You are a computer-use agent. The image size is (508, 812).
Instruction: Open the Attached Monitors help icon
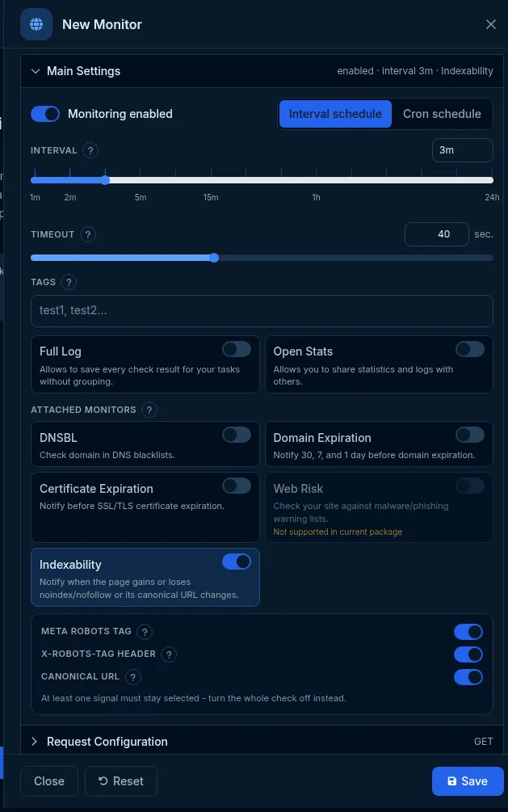tap(149, 410)
